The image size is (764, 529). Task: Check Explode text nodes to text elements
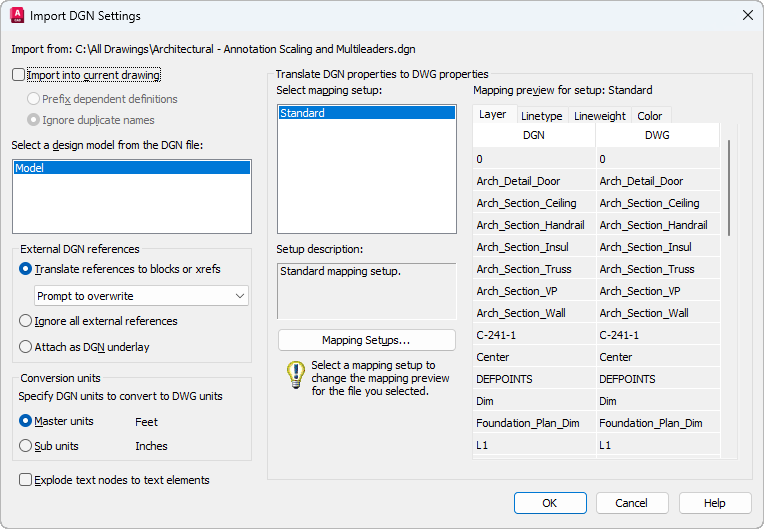[26, 480]
